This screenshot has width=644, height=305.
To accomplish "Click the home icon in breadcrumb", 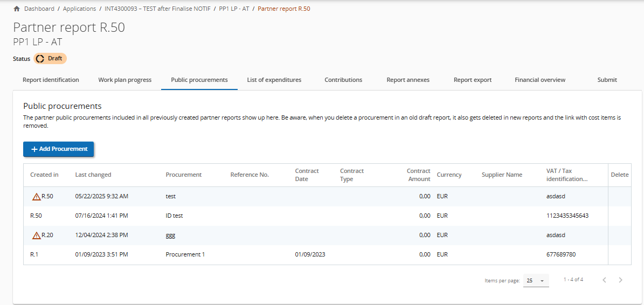I will 17,9.
